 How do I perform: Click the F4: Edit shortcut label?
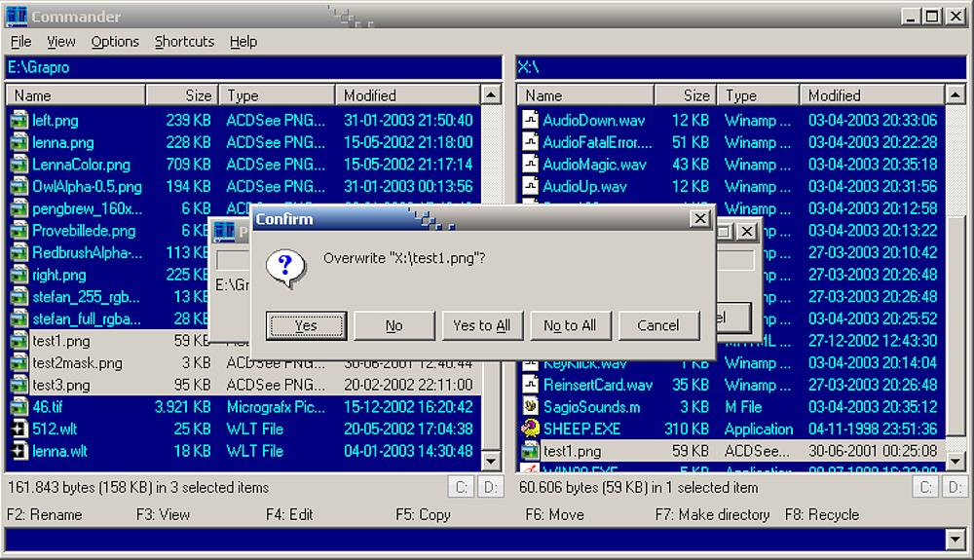[289, 514]
